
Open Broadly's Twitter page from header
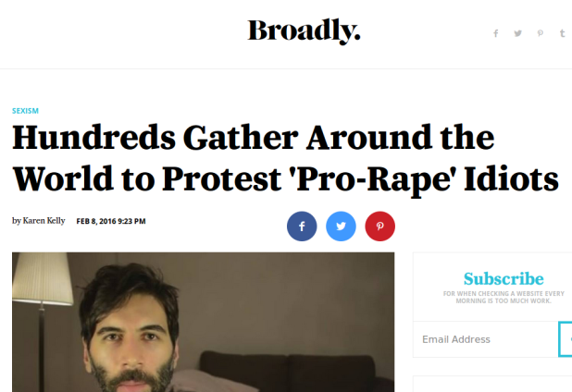517,33
